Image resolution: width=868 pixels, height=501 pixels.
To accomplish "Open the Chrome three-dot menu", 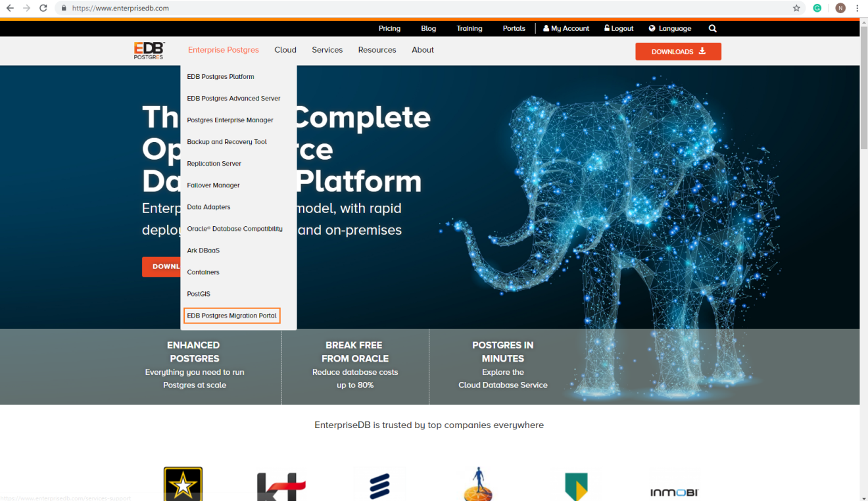I will (x=857, y=8).
